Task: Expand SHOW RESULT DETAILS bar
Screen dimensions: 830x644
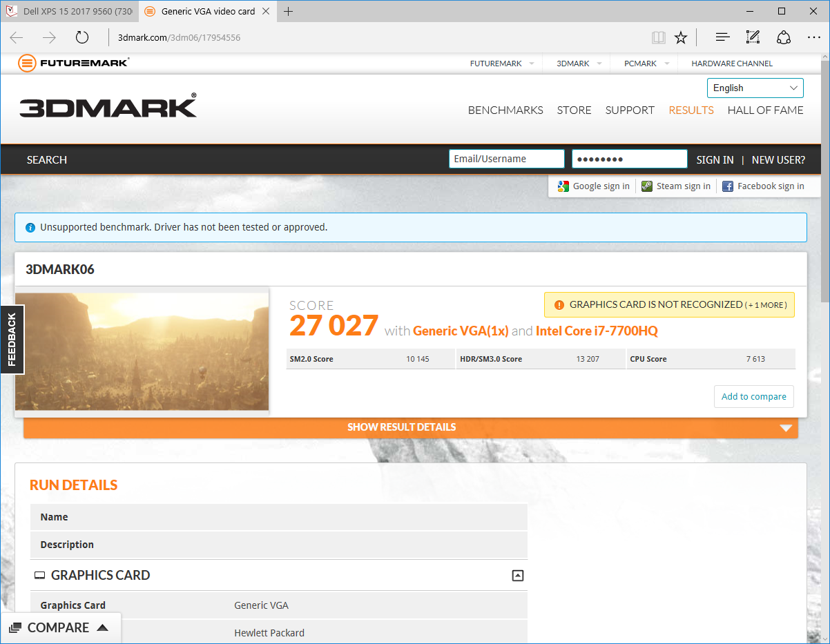Action: 411,427
